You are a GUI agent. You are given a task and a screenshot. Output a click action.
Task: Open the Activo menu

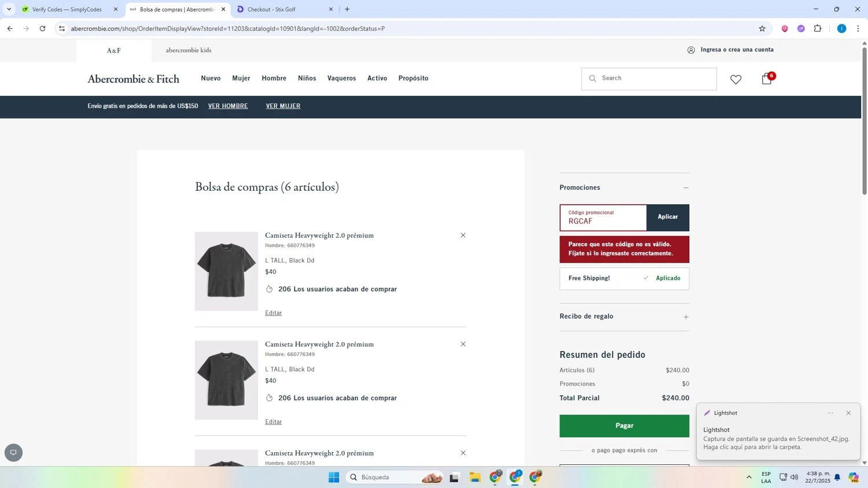[x=377, y=78]
